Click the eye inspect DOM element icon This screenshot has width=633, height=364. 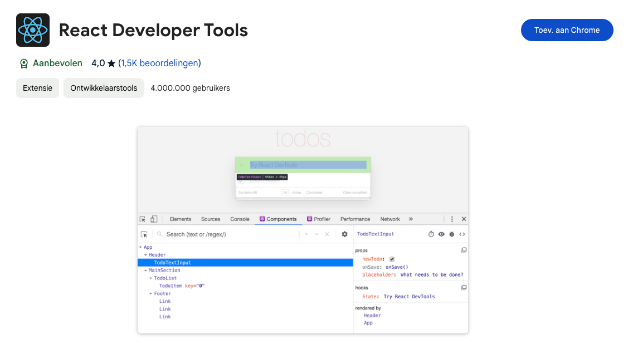coord(441,234)
